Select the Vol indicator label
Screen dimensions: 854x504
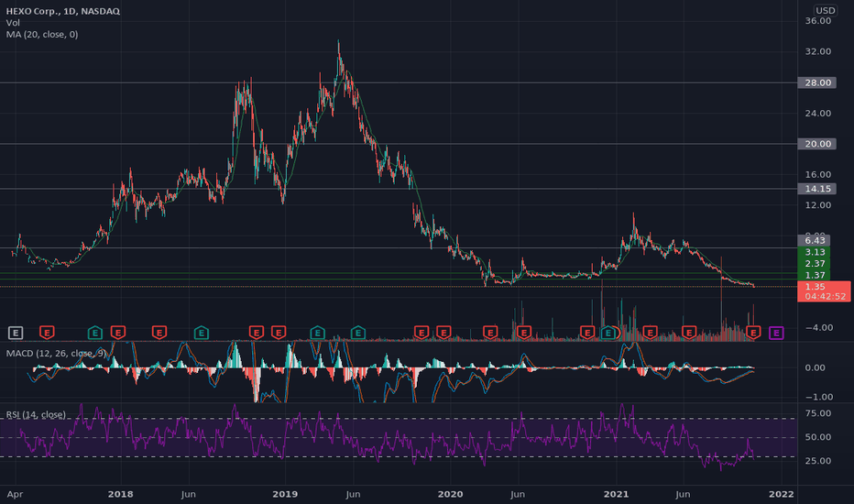[13, 23]
